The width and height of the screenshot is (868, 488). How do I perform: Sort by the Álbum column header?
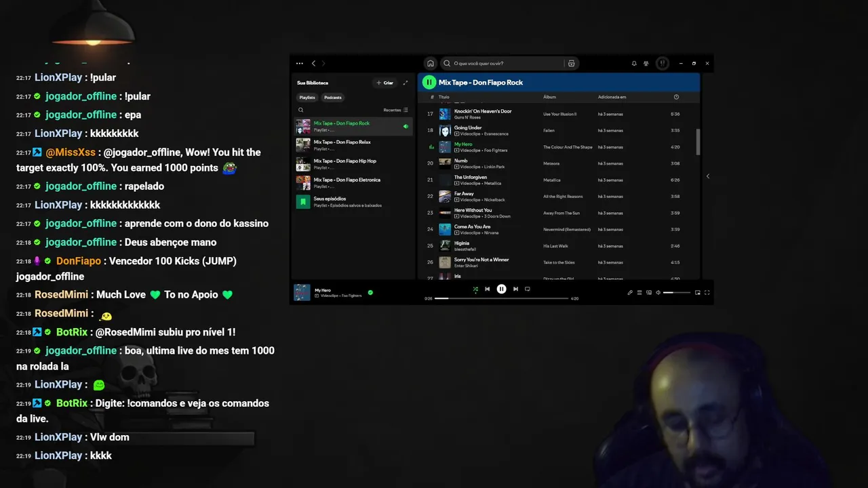(549, 97)
